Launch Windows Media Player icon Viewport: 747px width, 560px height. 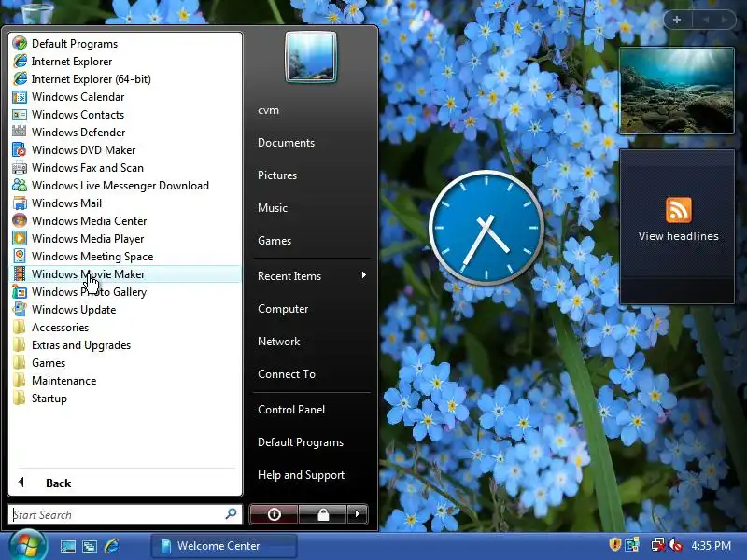pos(20,238)
